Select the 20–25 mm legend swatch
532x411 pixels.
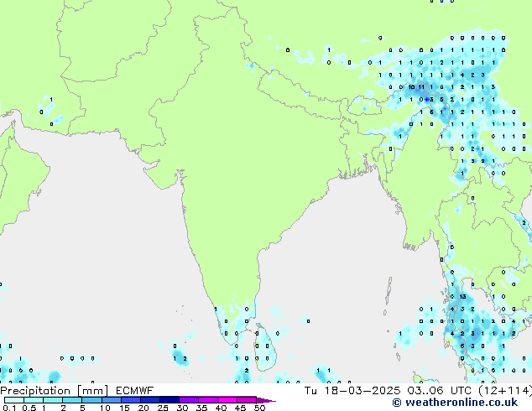[x=150, y=400]
